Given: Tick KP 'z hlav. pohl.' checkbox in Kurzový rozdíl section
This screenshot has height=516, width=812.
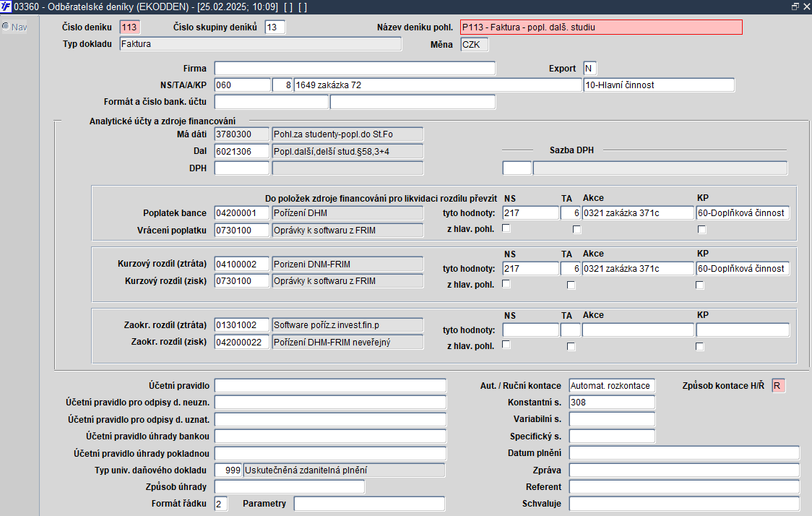Looking at the screenshot, I should pos(699,285).
